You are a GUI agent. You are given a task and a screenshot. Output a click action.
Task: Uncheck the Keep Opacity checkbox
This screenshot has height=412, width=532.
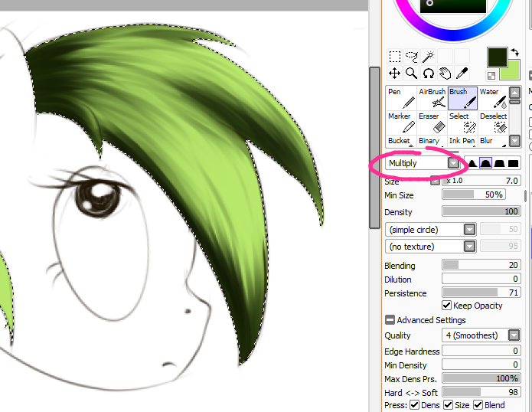click(x=447, y=306)
